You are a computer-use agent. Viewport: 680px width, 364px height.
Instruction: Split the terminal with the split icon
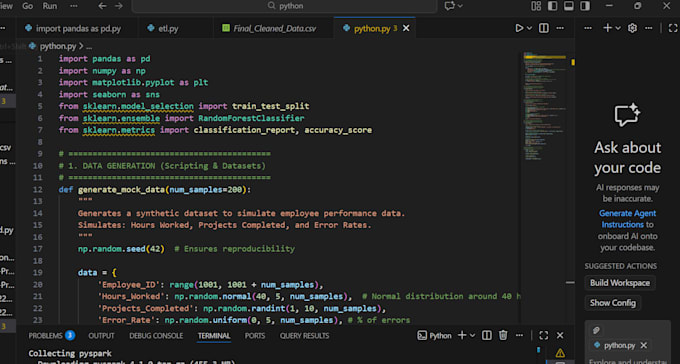487,335
